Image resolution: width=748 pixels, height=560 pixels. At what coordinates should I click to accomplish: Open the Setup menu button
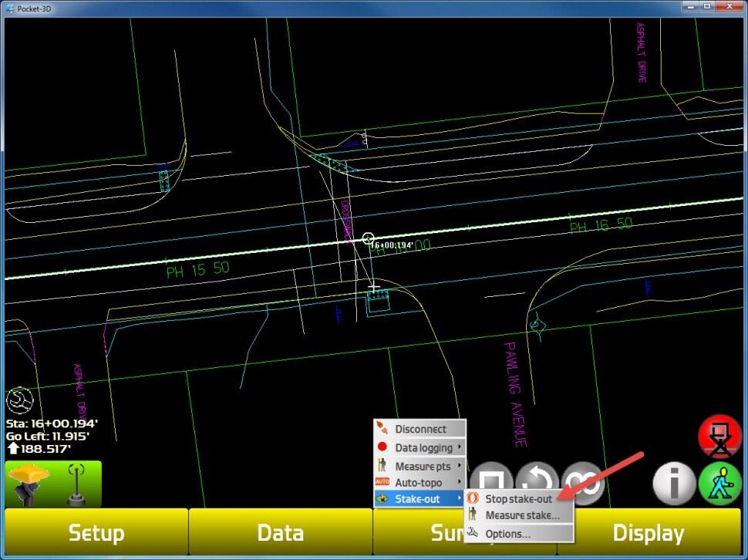[x=96, y=533]
